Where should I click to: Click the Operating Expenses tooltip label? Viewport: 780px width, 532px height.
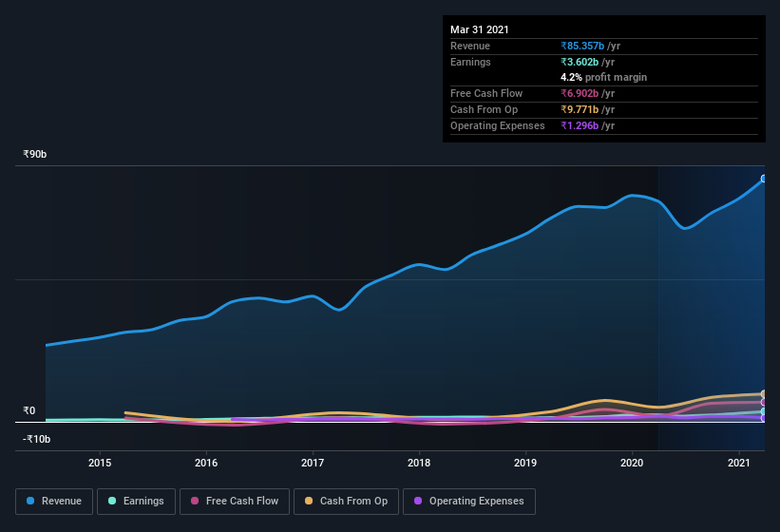498,125
